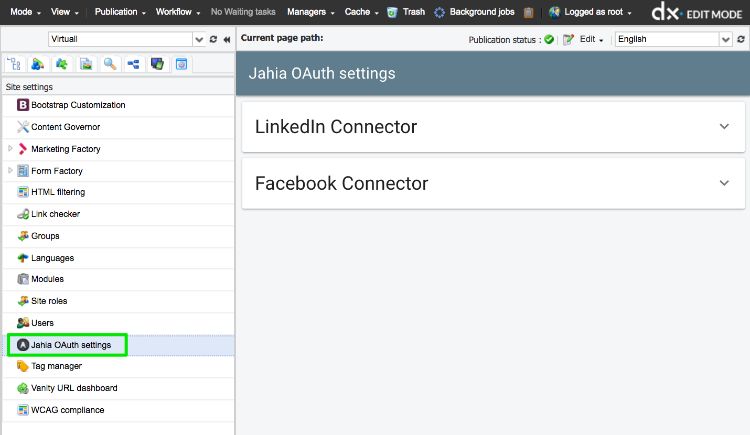This screenshot has height=435, width=750.
Task: Open the Virtuall site dropdown arrow
Action: (x=199, y=39)
